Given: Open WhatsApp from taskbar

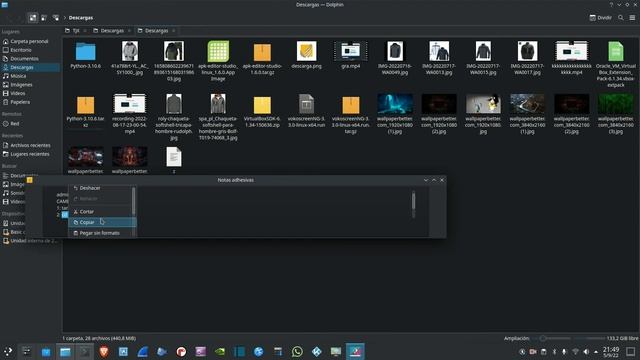Looking at the screenshot, I should click(297, 351).
